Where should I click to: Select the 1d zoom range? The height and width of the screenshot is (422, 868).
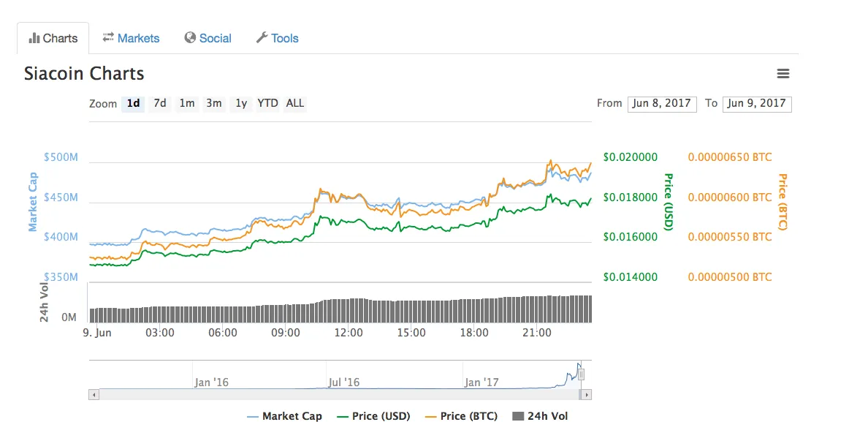[133, 103]
